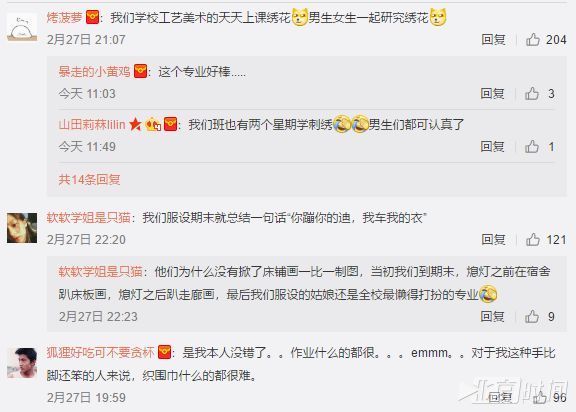The image size is (576, 412).
Task: Open 狐狸好吃可不要贪杯's profile link
Action: pos(100,353)
